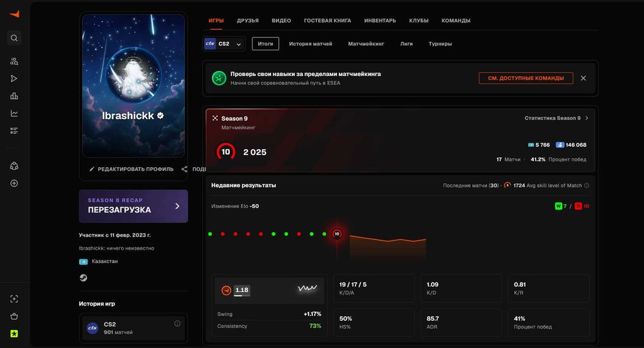Click the current level 10 marker on Elo graph
This screenshot has width=644, height=348.
pos(337,234)
